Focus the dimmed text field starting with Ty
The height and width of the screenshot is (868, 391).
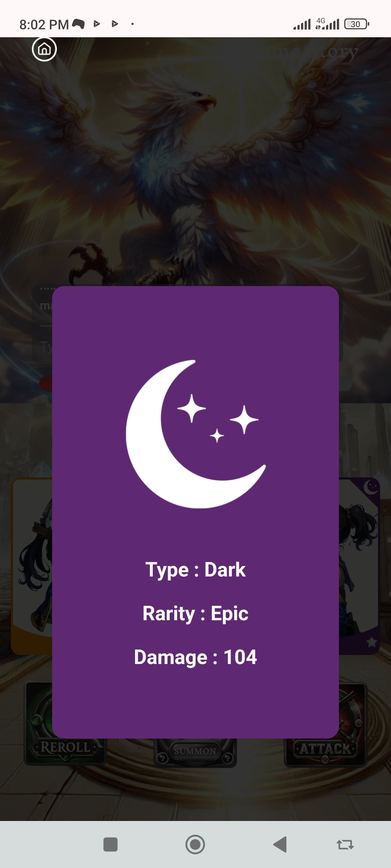(x=42, y=347)
